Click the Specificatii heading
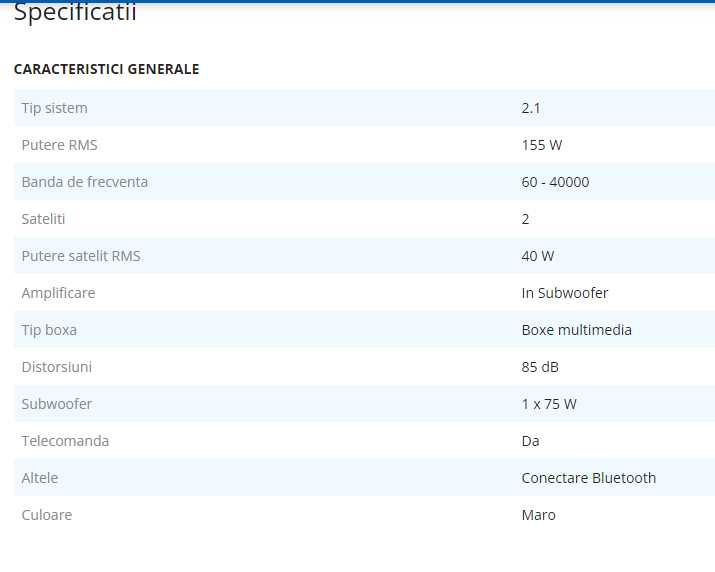Image resolution: width=715 pixels, height=572 pixels. tap(75, 13)
